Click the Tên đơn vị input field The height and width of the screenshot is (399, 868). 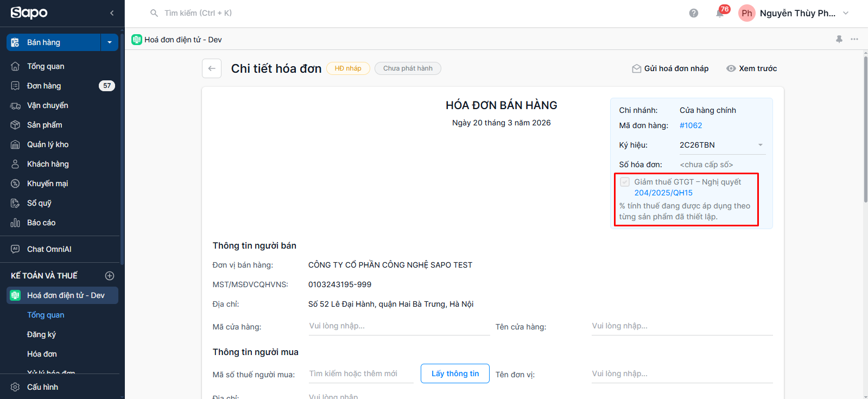(682, 374)
